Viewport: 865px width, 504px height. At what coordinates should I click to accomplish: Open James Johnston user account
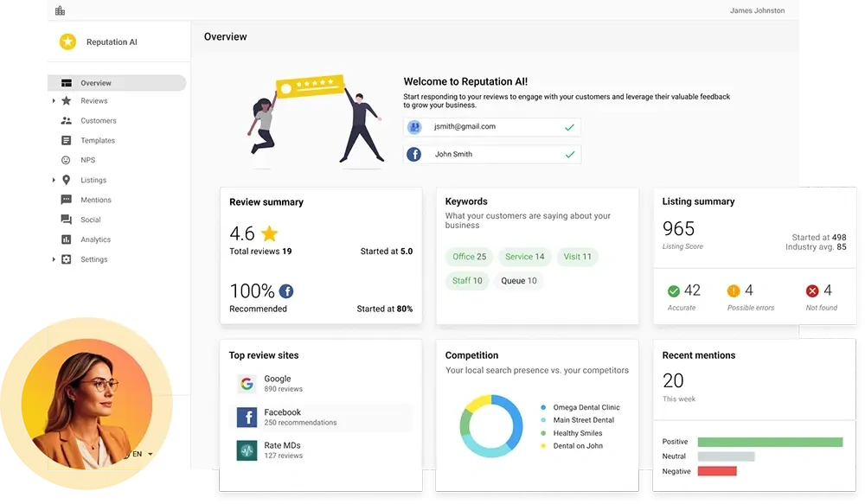(x=757, y=10)
